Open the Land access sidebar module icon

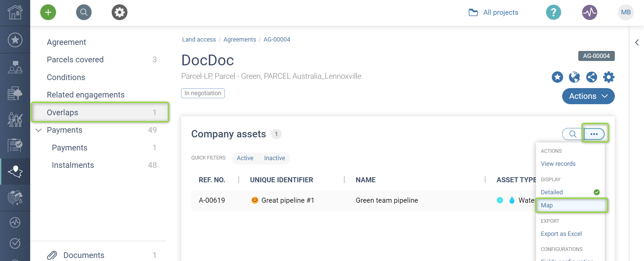click(15, 172)
